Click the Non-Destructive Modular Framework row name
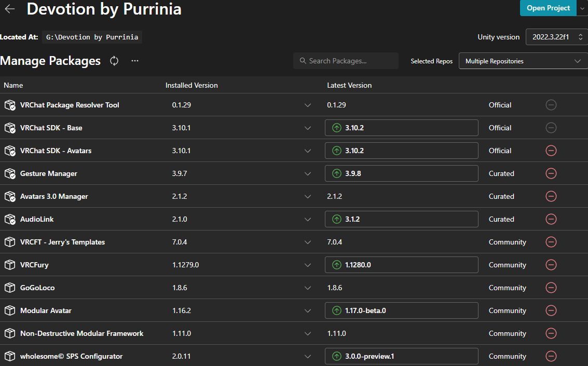 pyautogui.click(x=81, y=333)
